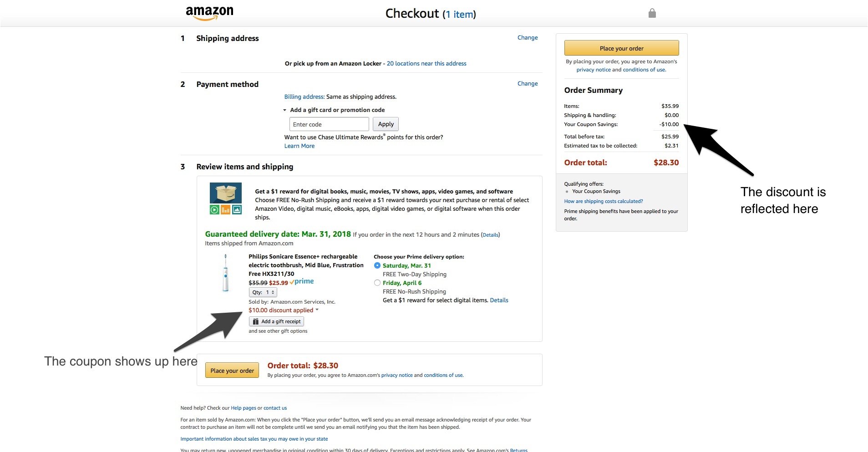Click Apply promotion code button

386,124
